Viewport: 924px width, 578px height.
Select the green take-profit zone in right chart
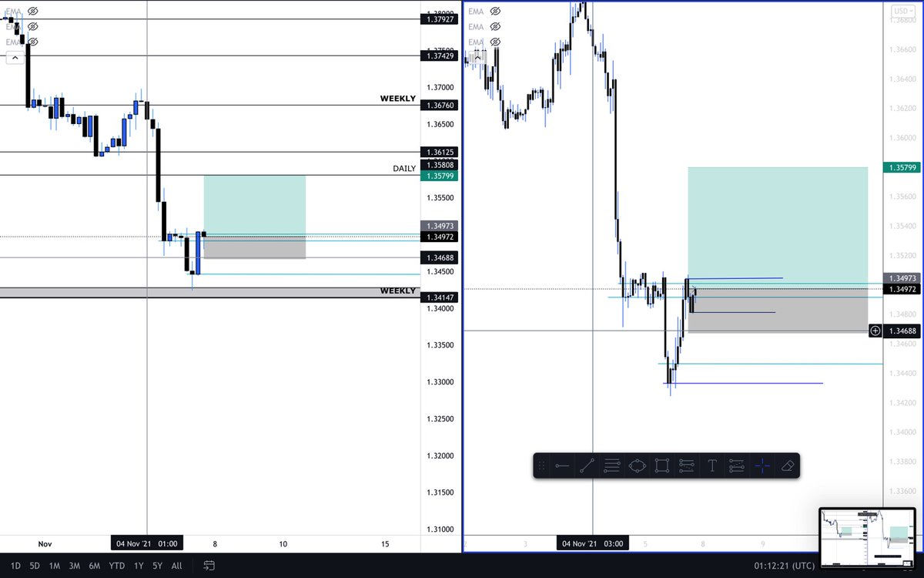[778, 227]
